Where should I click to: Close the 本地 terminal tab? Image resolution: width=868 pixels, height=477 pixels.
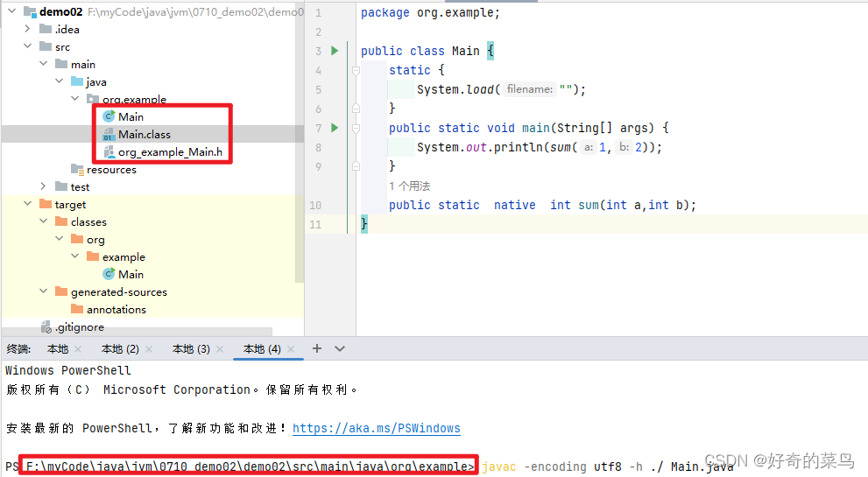click(78, 349)
